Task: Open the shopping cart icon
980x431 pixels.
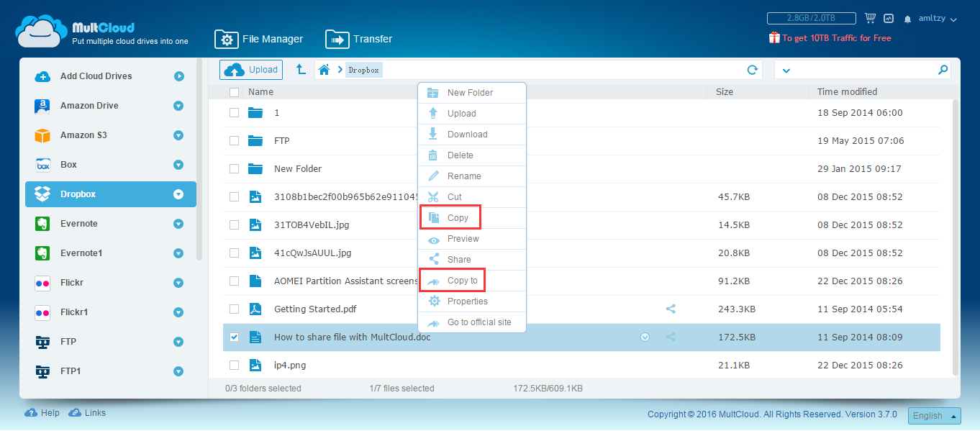Action: coord(870,18)
